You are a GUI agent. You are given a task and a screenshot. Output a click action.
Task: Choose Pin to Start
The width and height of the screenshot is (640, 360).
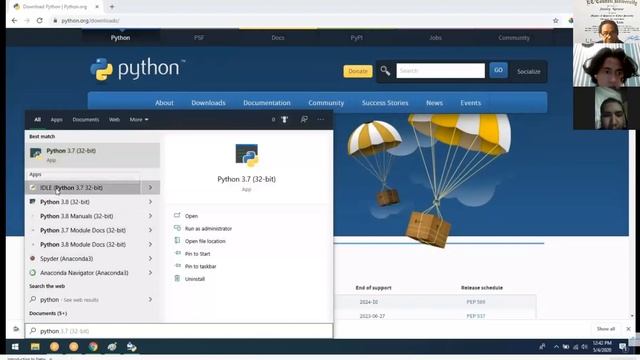coord(198,254)
